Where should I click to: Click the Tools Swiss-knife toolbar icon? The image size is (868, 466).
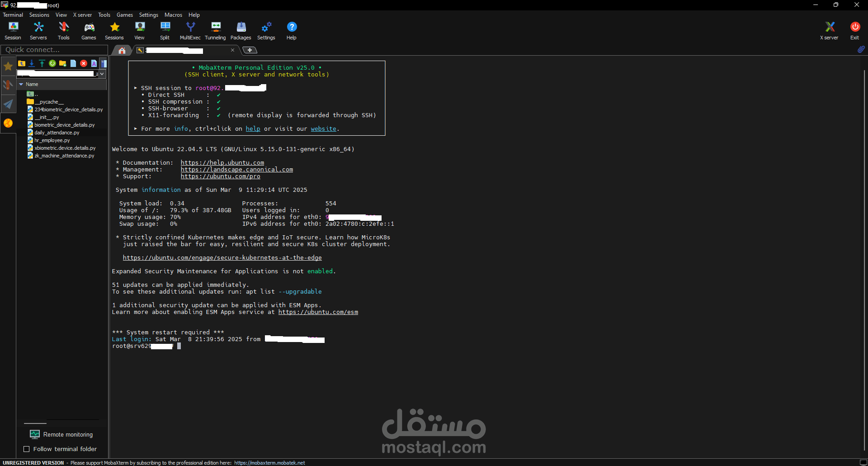tap(64, 31)
